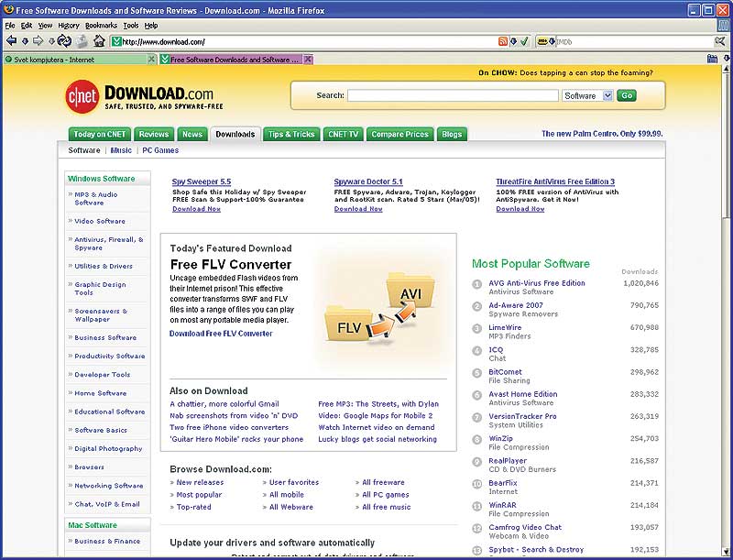Open the LimeWire popular software link
This screenshot has width=733, height=560.
tap(505, 327)
